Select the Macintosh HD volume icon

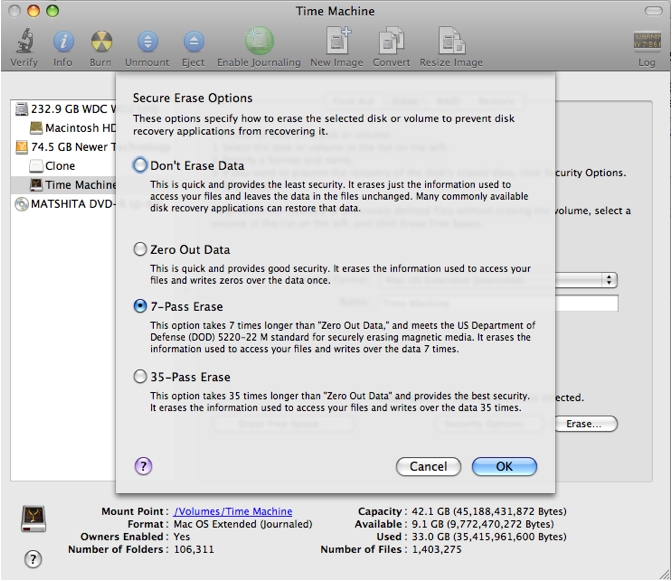pos(36,128)
